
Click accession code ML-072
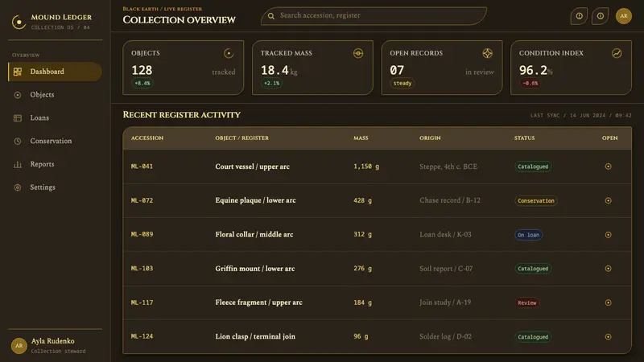[142, 200]
